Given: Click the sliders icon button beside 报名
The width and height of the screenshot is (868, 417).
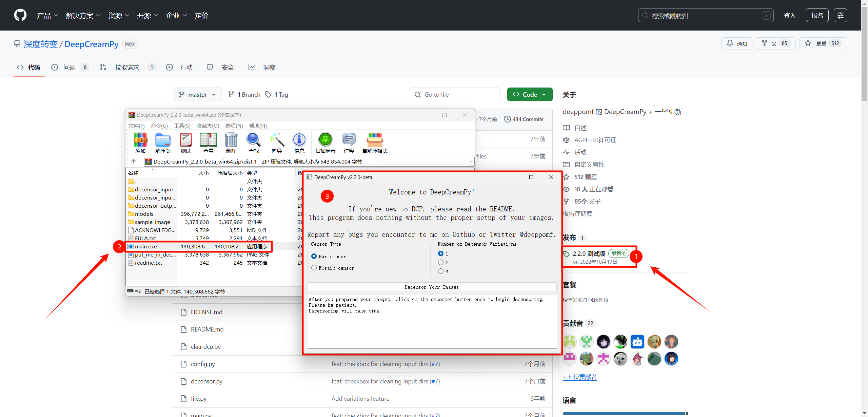Looking at the screenshot, I should pyautogui.click(x=841, y=15).
